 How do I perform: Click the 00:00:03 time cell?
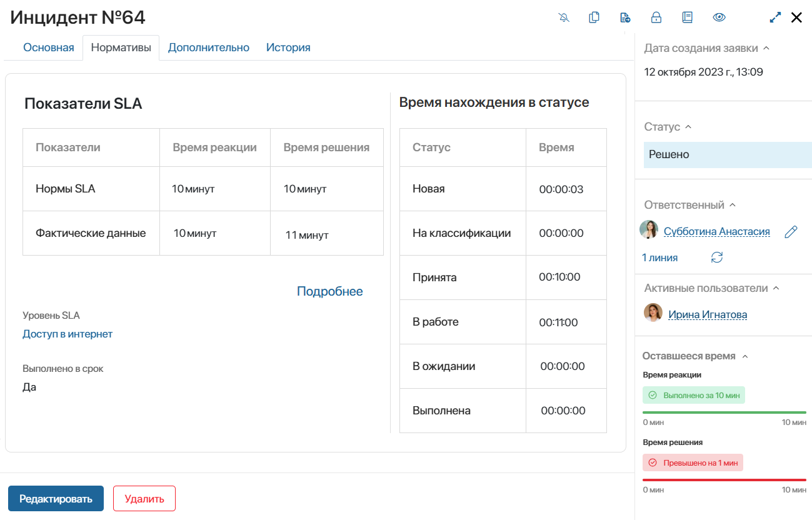tap(566, 189)
